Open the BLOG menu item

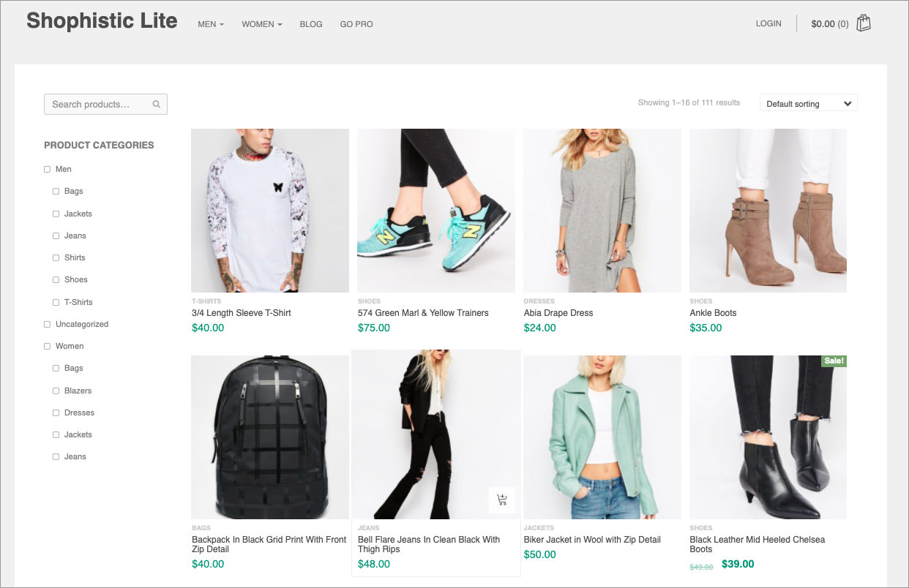[310, 23]
